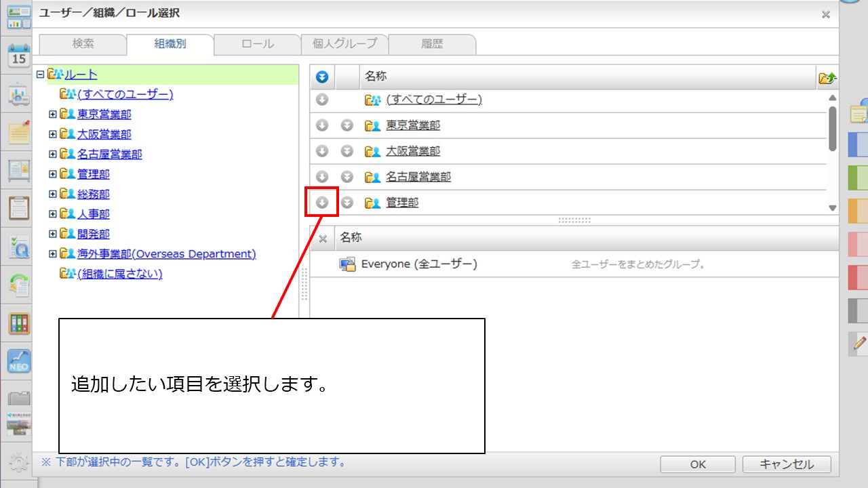This screenshot has height=488, width=868.
Task: Open the 名古屋営業部 link in the name list
Action: [418, 177]
